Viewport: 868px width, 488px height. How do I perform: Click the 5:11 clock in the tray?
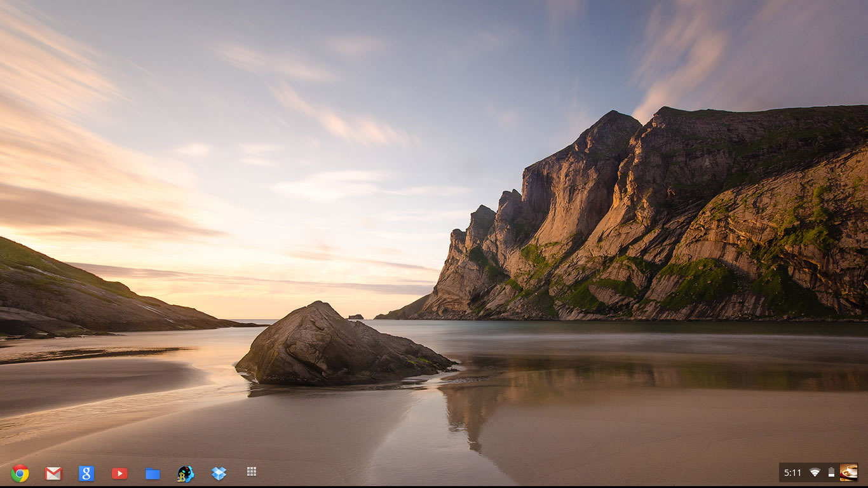(792, 473)
